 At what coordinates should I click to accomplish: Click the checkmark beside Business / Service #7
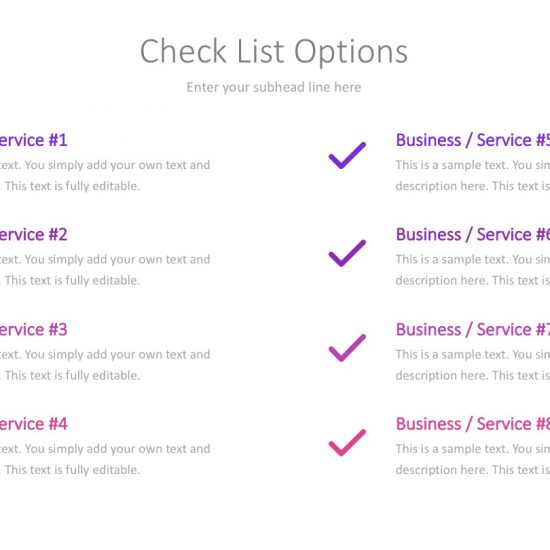coord(347,348)
